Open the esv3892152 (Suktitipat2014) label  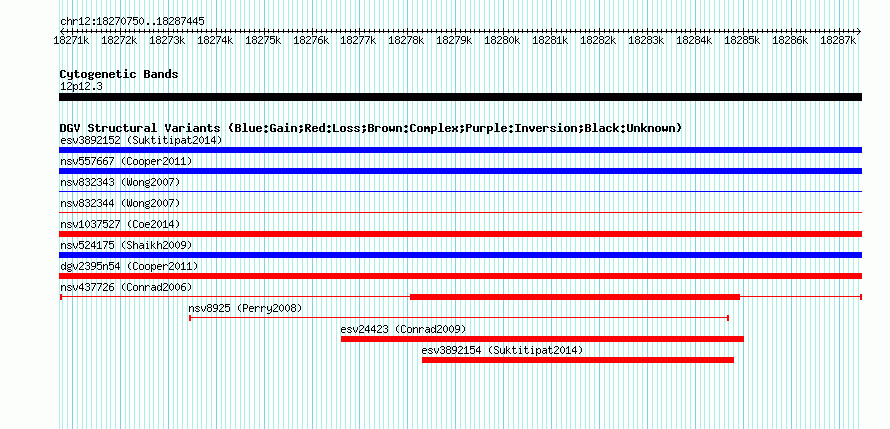tap(141, 140)
